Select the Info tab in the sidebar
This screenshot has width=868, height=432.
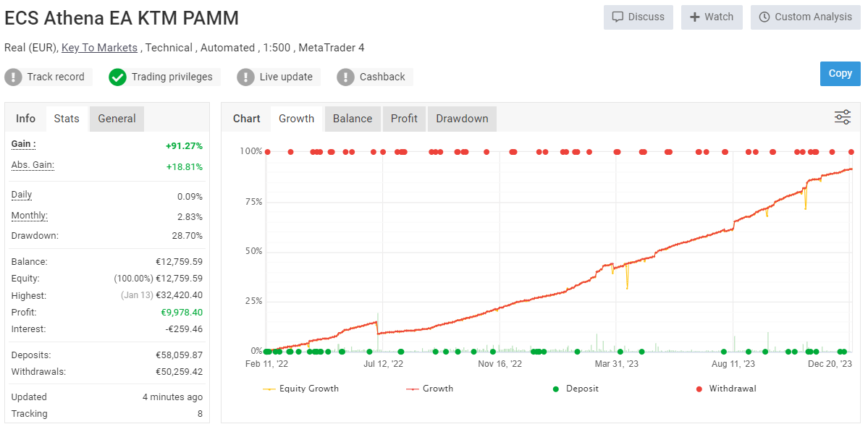[25, 118]
